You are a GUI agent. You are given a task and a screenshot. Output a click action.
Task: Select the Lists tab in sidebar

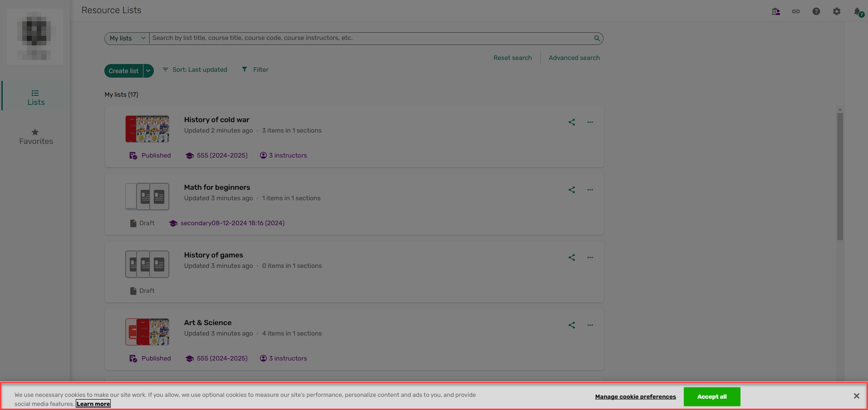tap(36, 97)
